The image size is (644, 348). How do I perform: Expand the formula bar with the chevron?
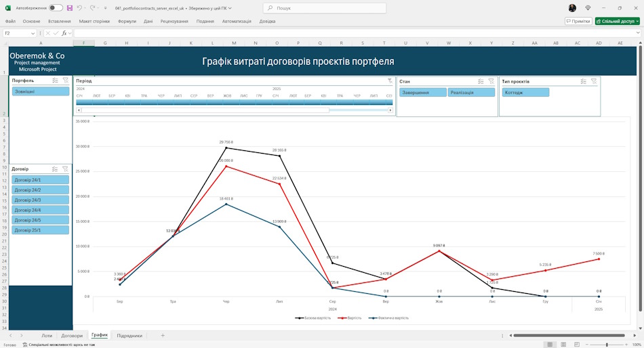tap(638, 32)
